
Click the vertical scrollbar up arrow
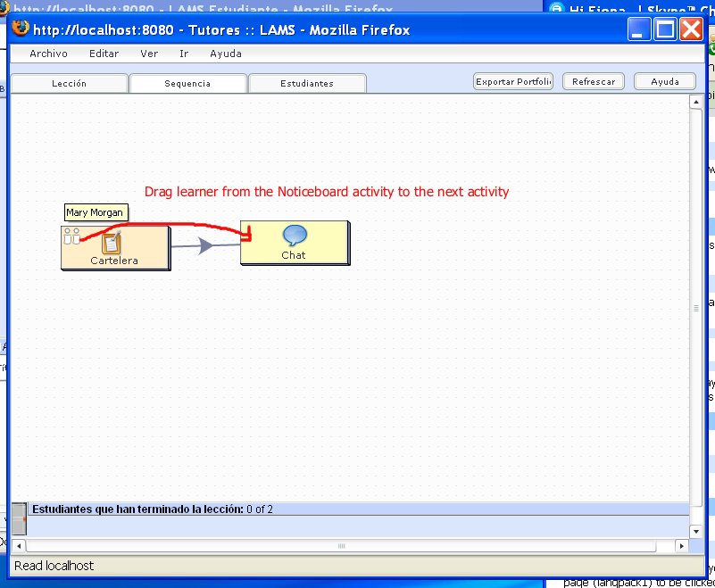coord(696,103)
